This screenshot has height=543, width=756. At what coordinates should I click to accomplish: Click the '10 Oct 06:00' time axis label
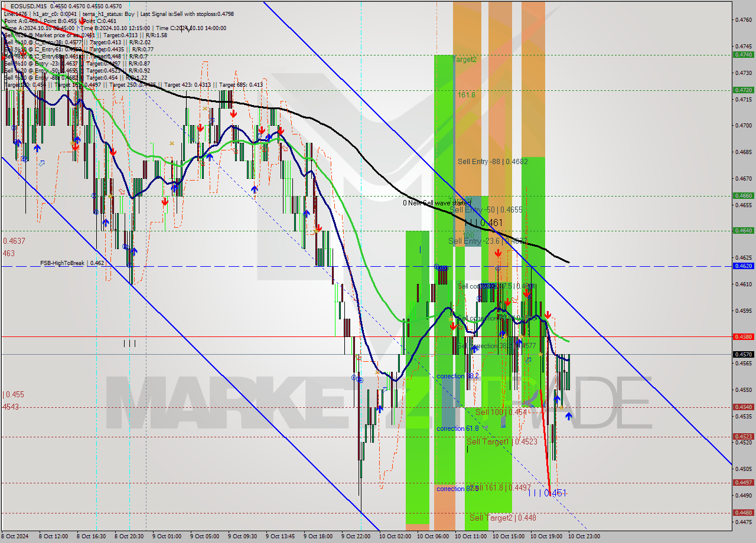point(432,537)
